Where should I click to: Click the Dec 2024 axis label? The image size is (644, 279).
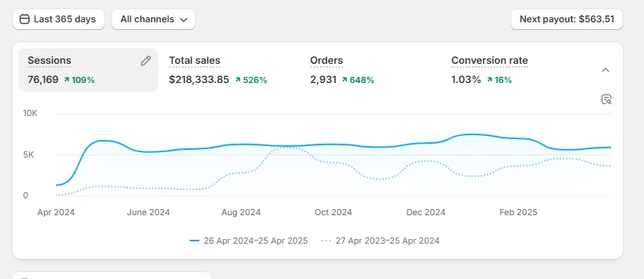click(x=426, y=213)
